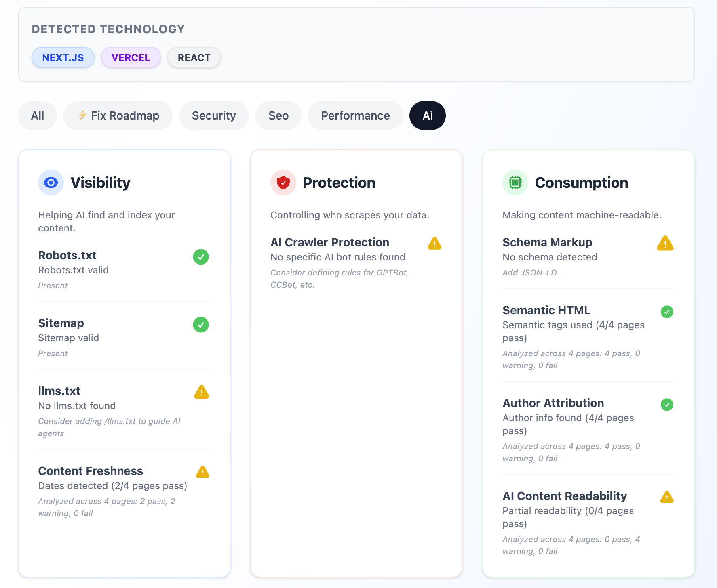The image size is (717, 588).
Task: Open the Seo filter tab
Action: [278, 115]
